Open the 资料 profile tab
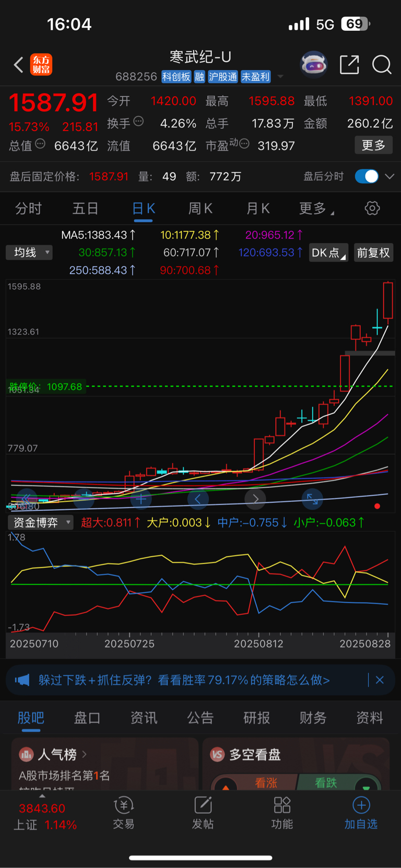401x868 pixels. pos(370,718)
